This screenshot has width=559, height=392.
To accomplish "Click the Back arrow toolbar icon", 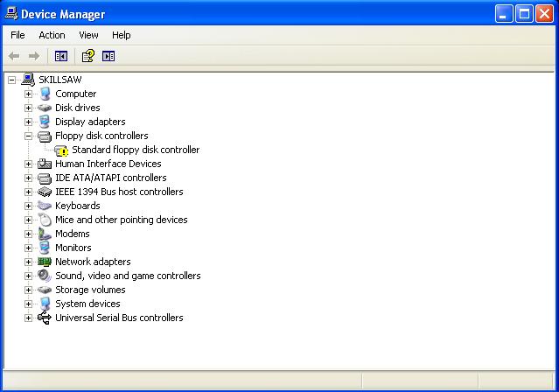I will point(14,56).
